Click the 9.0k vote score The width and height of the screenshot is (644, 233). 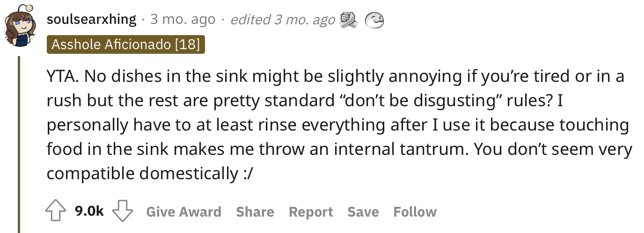(89, 212)
